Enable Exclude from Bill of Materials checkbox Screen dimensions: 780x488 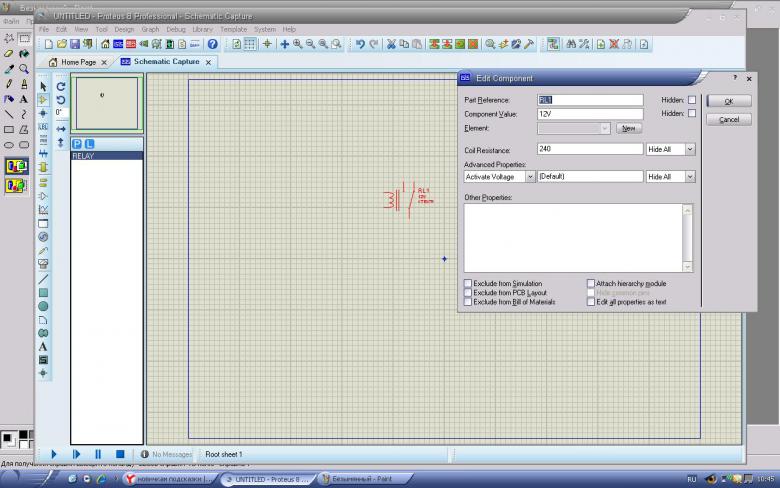click(x=468, y=302)
